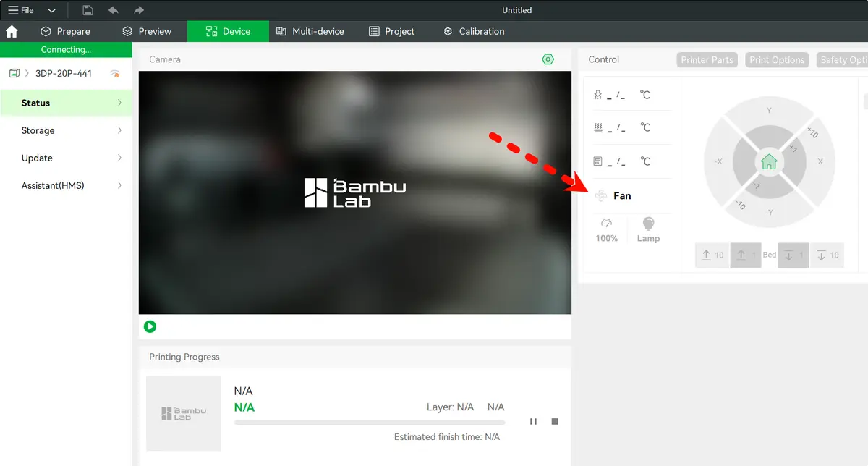Click the printing progress bar
Image resolution: width=868 pixels, height=466 pixels.
370,422
